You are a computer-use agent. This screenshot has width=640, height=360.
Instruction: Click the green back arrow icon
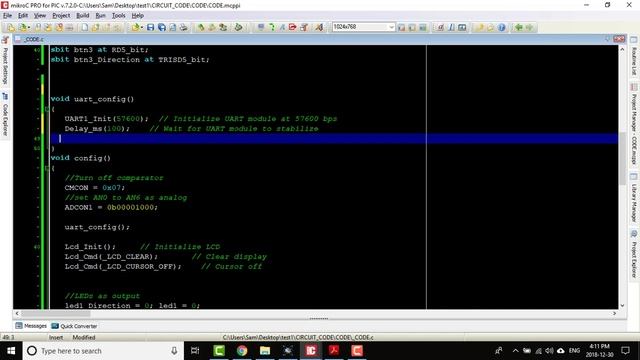pyautogui.click(x=518, y=27)
